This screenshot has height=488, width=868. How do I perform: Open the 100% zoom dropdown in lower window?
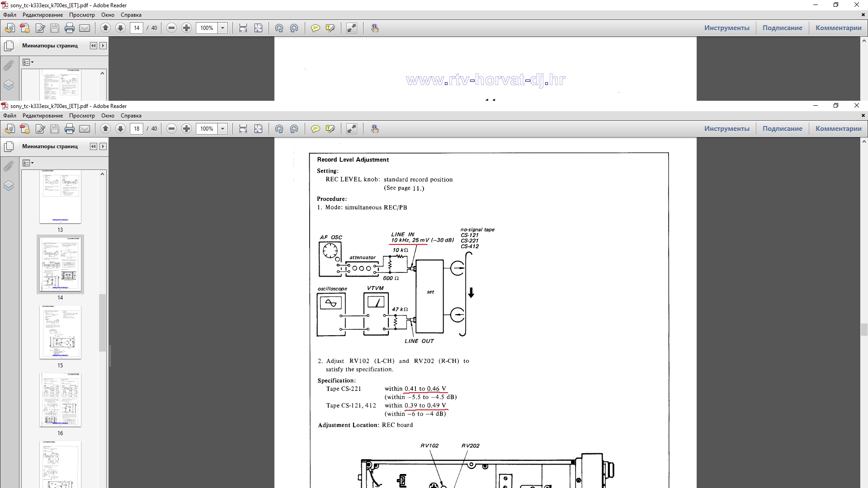[x=222, y=129]
